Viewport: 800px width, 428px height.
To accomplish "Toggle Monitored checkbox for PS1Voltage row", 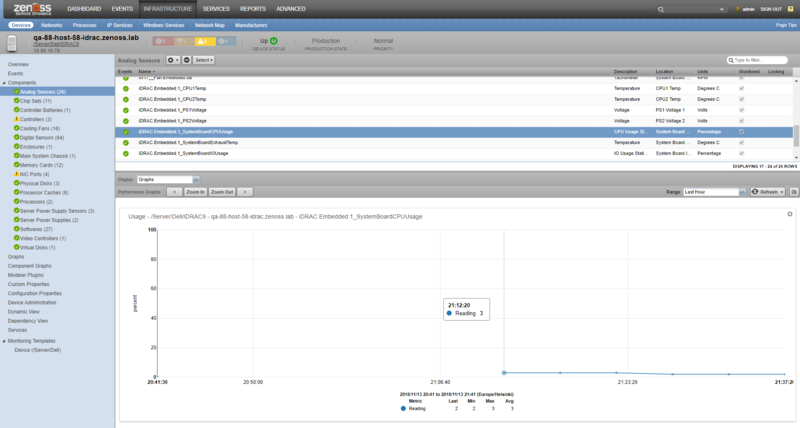I will click(x=742, y=110).
